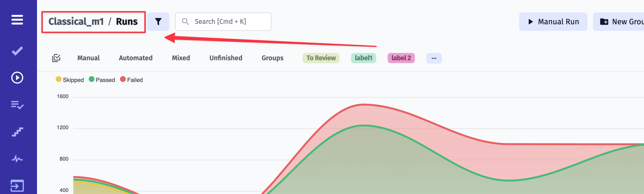Open the Pulse activity sidebar icon

(17, 159)
